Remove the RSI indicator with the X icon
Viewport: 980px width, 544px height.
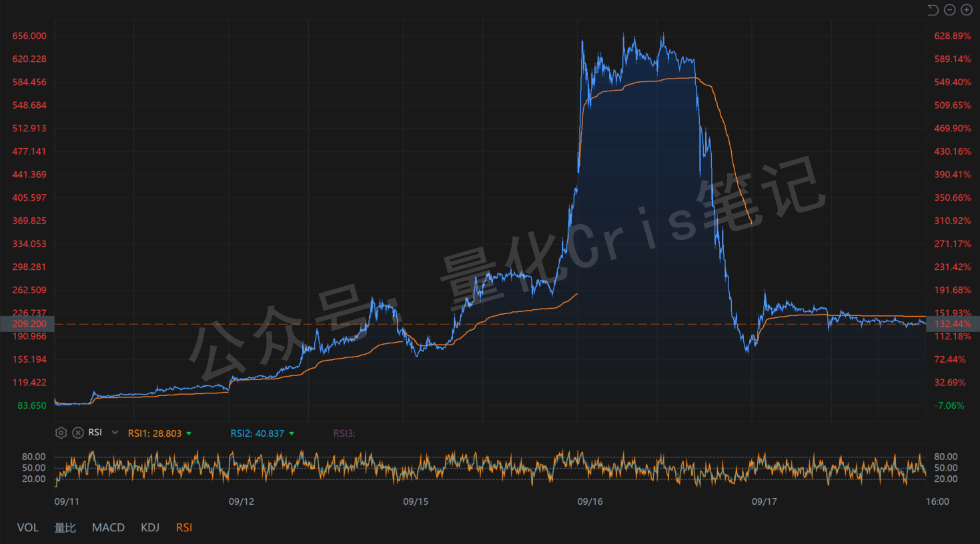pos(78,433)
